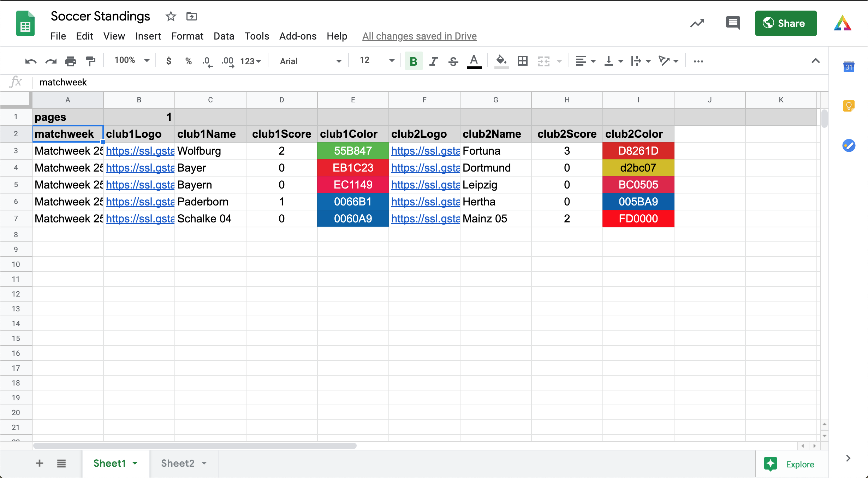Show side panel with right chevron
Image resolution: width=868 pixels, height=478 pixels.
click(848, 458)
